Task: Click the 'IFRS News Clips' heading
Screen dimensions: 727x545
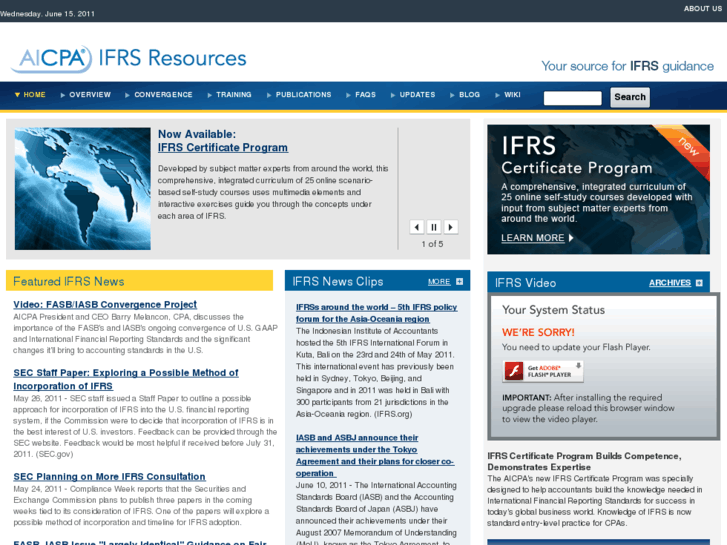Action: [x=338, y=282]
